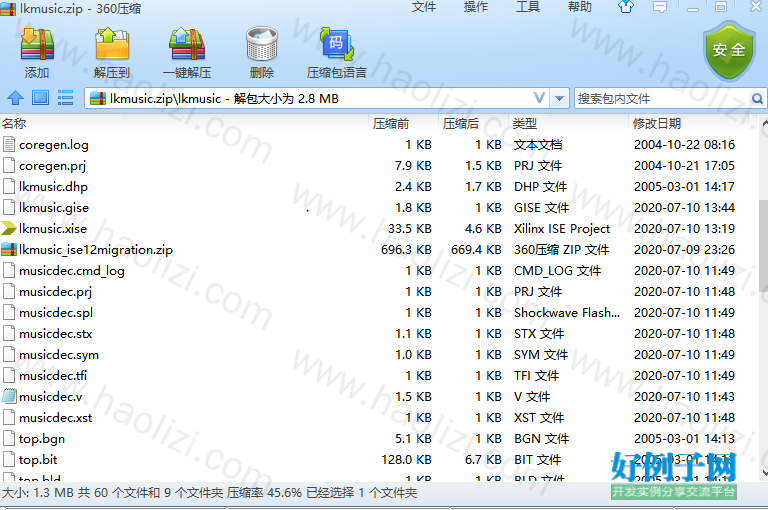Click the Shockwave Flash type cell
This screenshot has width=768, height=510.
tap(567, 313)
